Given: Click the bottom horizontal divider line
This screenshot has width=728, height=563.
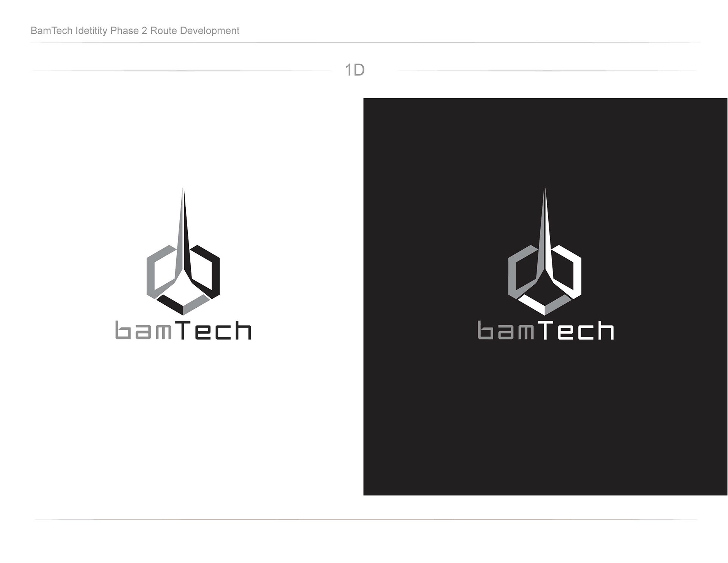Looking at the screenshot, I should (x=364, y=519).
